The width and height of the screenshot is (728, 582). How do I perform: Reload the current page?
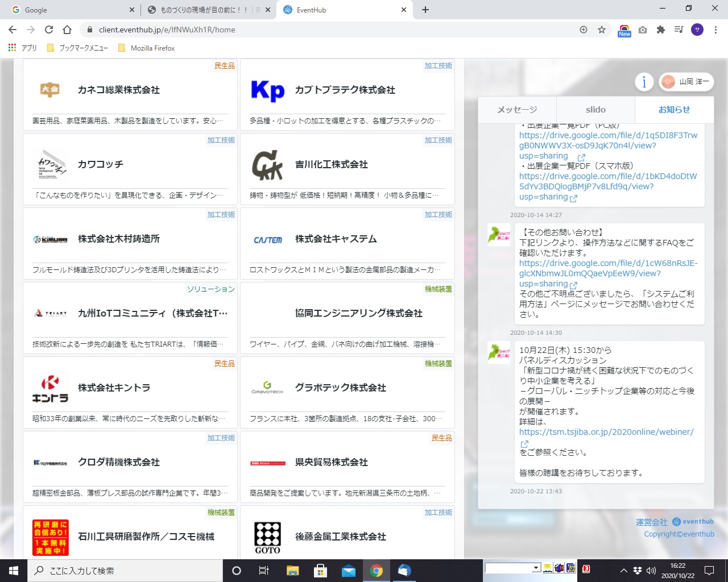(49, 30)
